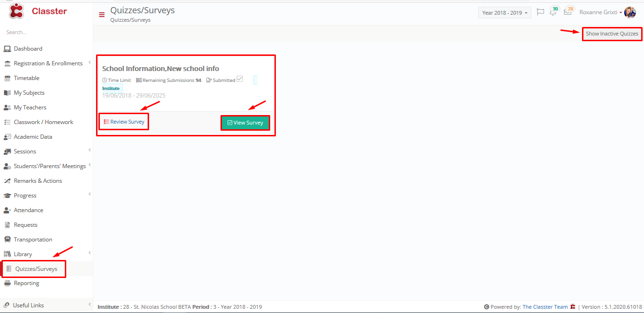Screen dimensions: 644x313
Task: Open the flag icon in header
Action: point(540,13)
